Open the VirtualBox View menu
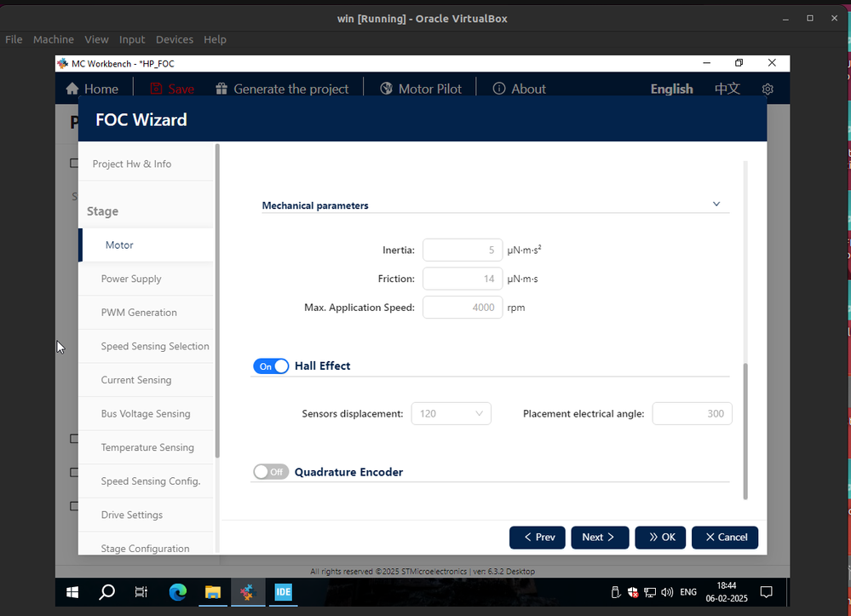 tap(96, 40)
